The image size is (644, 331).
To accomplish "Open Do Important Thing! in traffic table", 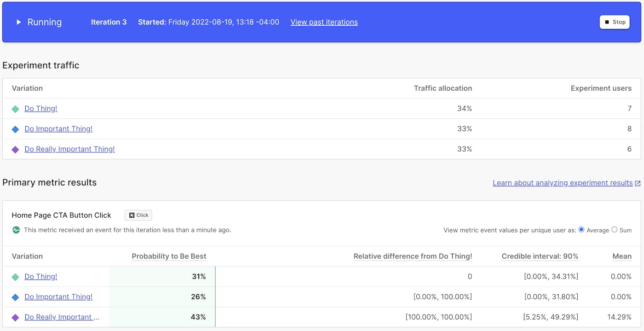I will coord(58,129).
